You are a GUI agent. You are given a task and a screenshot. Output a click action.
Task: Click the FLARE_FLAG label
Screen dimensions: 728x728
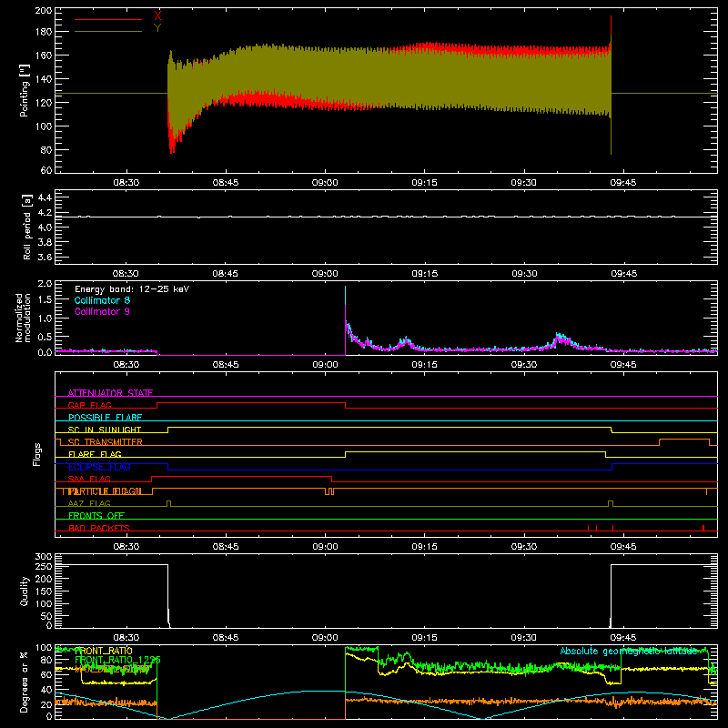tap(95, 454)
